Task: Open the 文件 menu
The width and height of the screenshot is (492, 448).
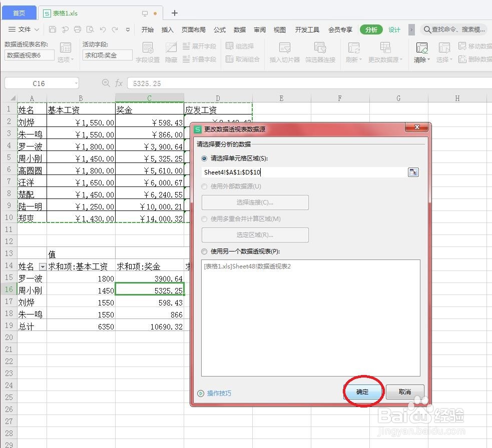Action: click(24, 29)
